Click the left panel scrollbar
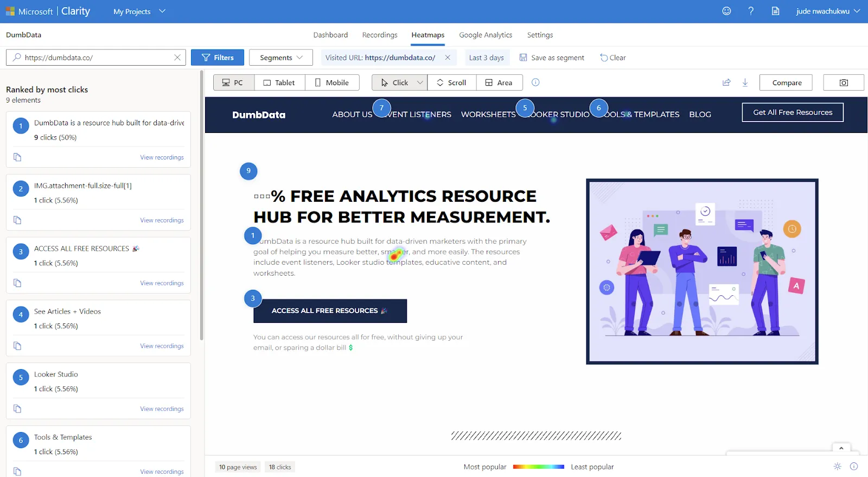The image size is (868, 477). tap(202, 206)
